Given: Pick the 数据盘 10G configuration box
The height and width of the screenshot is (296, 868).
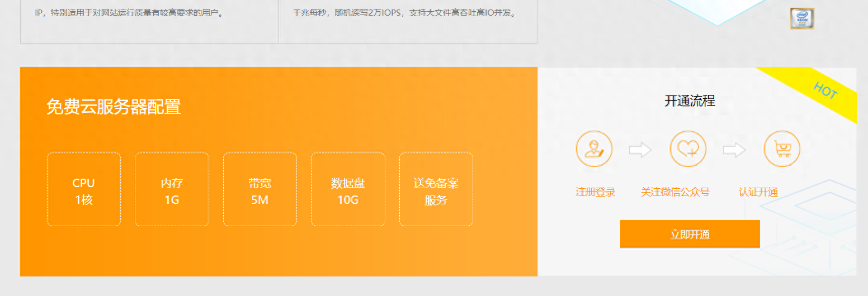Looking at the screenshot, I should point(348,190).
